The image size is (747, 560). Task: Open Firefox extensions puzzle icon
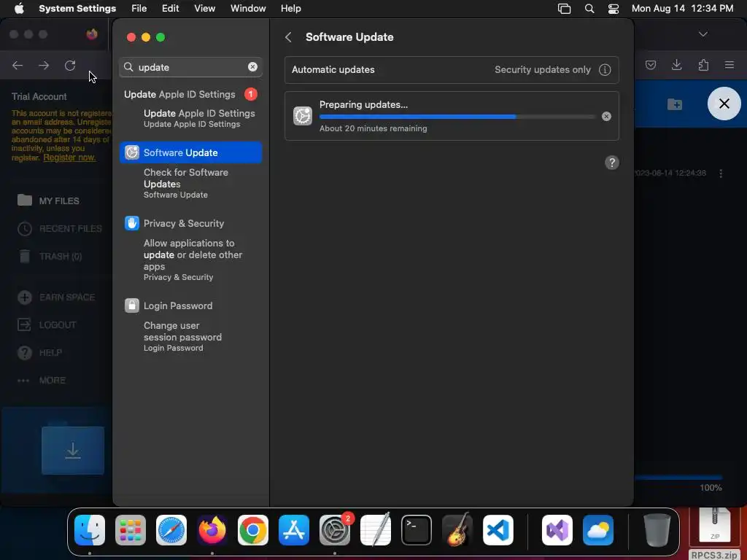703,65
